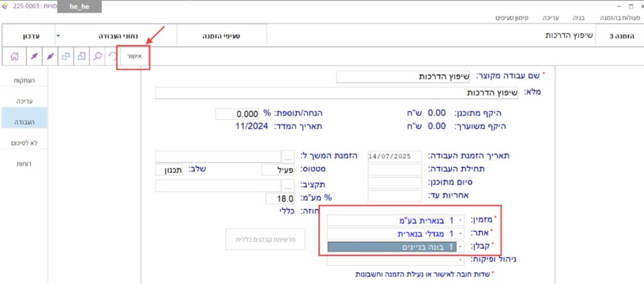Click the circular undo arrow icon
The width and height of the screenshot is (644, 284).
113,57
